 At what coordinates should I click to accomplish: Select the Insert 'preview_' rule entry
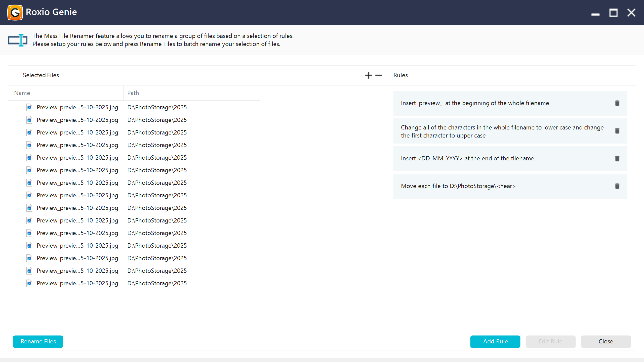(x=475, y=103)
